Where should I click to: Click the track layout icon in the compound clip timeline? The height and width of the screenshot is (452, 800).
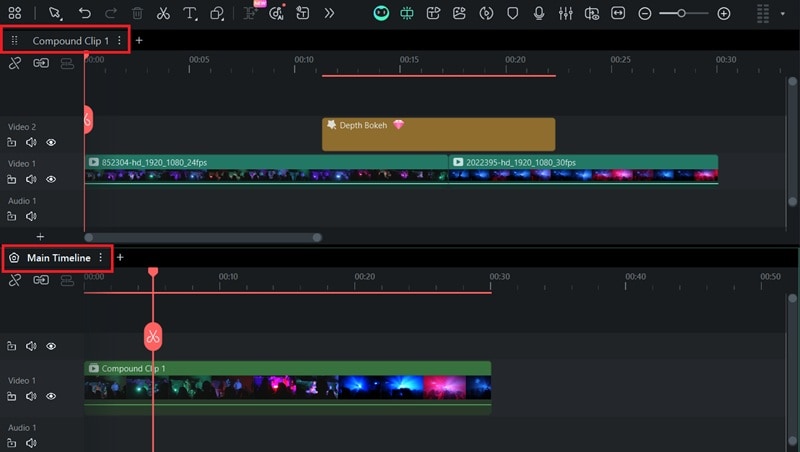(67, 64)
